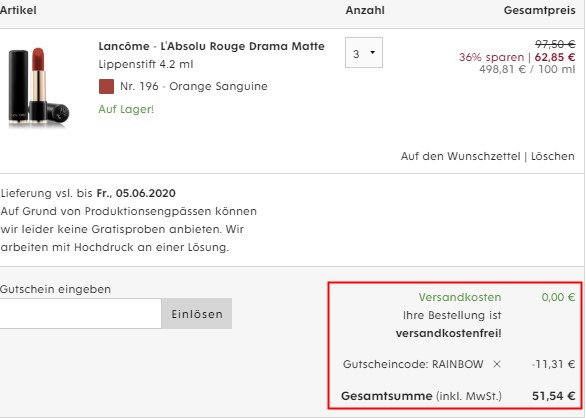The width and height of the screenshot is (586, 418).
Task: Click the Gesamtpreis column header
Action: point(539,10)
